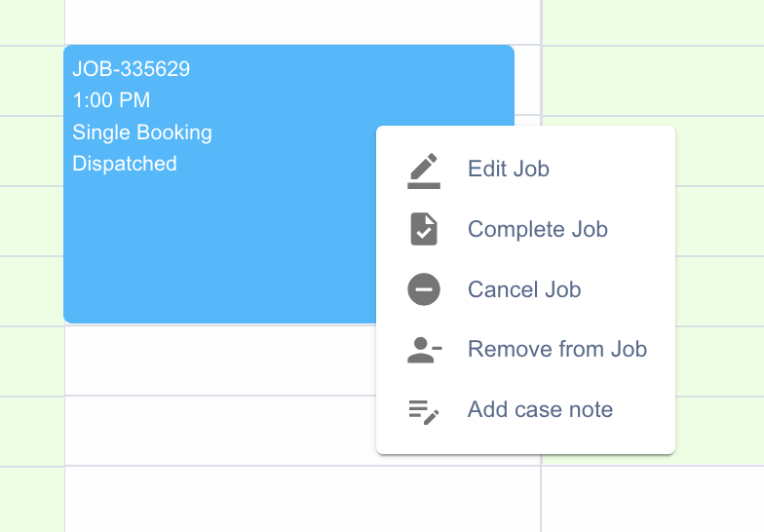Click the 1:00 PM time on the job card
764x532 pixels.
click(111, 100)
